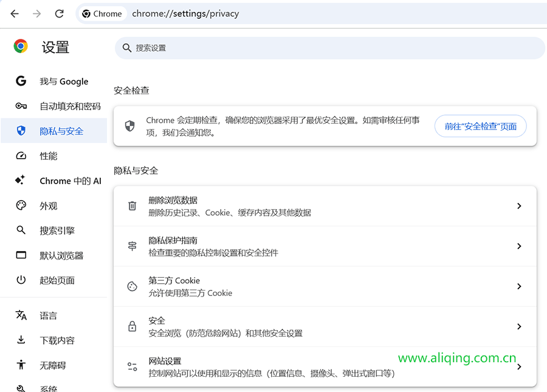Open the 安全 settings row
The image size is (547, 392).
coord(325,326)
